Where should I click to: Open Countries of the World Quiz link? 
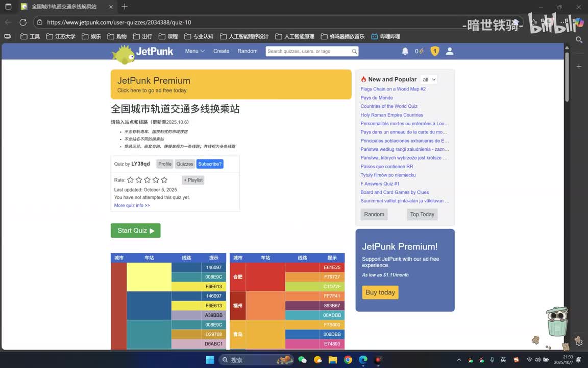(x=389, y=106)
